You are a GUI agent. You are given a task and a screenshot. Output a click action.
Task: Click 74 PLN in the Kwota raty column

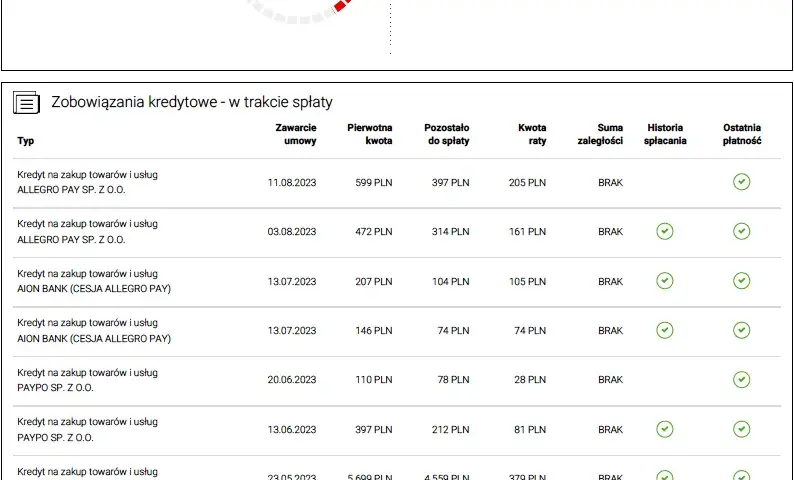pyautogui.click(x=530, y=331)
